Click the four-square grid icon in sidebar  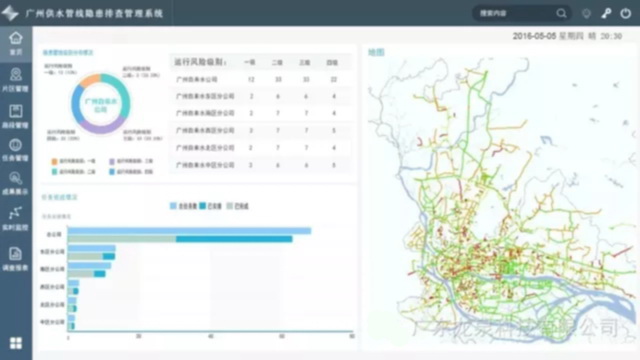(16, 343)
